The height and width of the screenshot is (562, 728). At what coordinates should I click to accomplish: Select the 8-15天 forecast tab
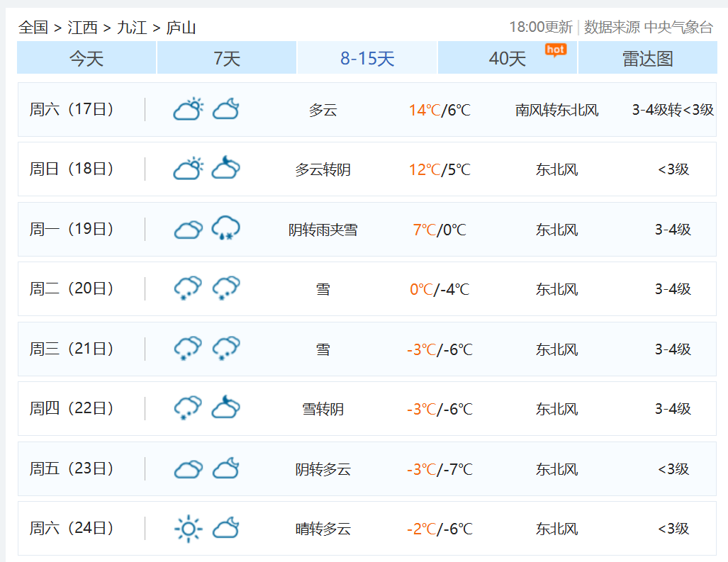point(367,58)
